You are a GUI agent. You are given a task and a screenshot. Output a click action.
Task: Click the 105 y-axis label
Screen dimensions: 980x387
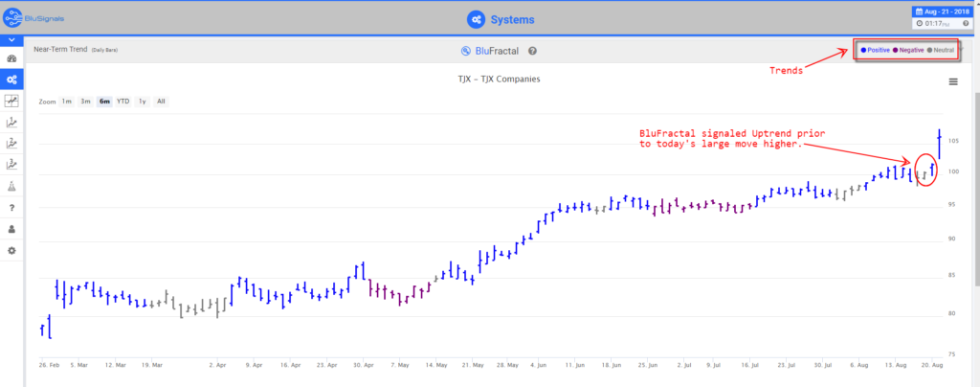coord(954,141)
